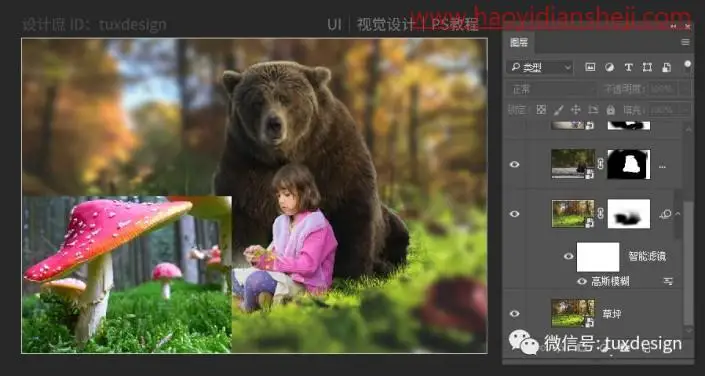Filter layers by smart object icon

(x=666, y=67)
